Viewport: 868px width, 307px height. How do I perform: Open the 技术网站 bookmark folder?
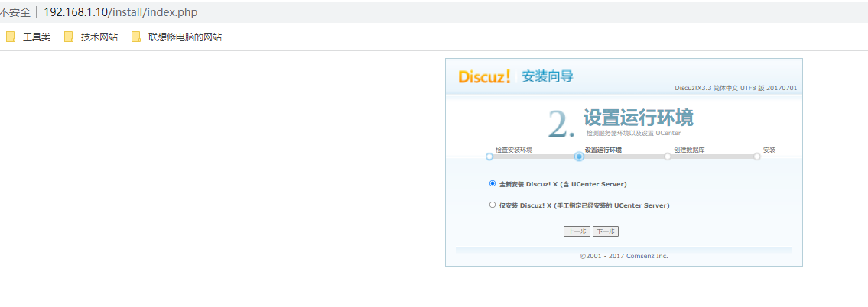(91, 37)
